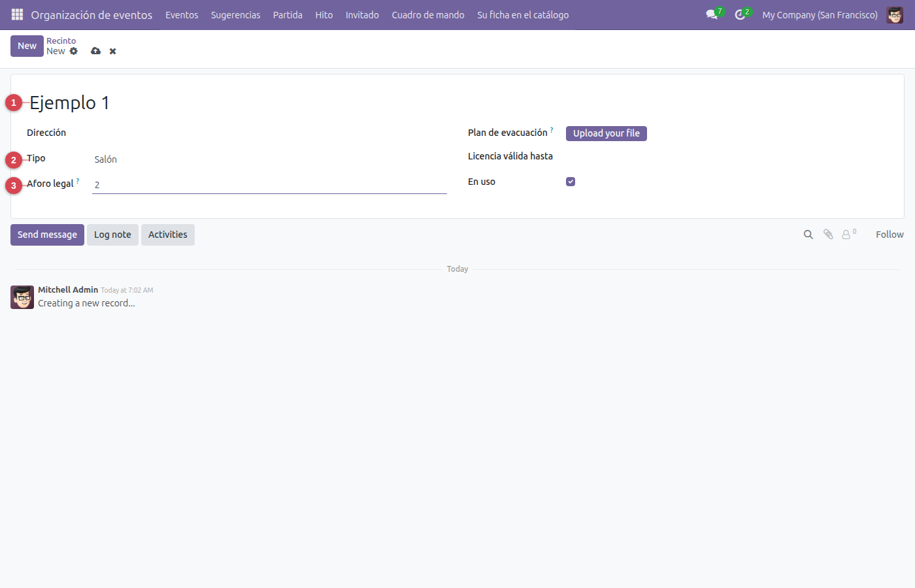
Task: Uncheck the En uso checkbox
Action: [x=571, y=182]
